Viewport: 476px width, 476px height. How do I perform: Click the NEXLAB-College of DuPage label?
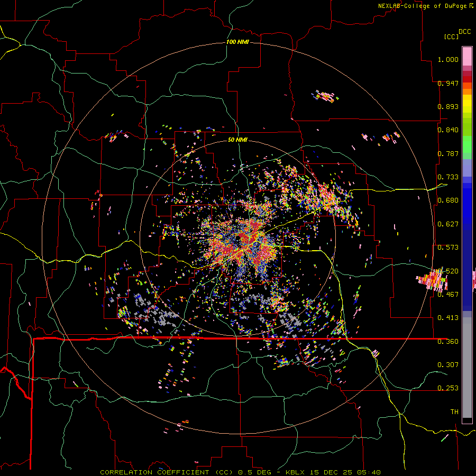[422, 6]
